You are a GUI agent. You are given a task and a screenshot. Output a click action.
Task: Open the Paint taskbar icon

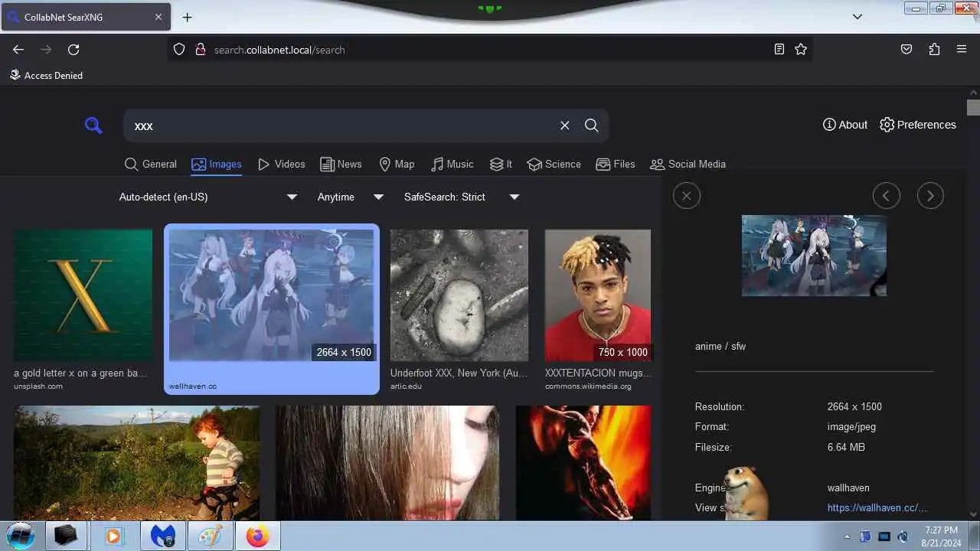point(210,536)
